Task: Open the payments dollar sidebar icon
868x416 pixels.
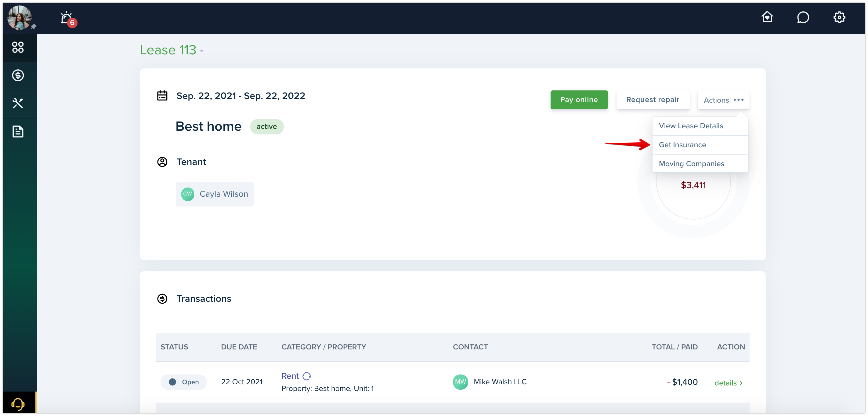Action: pyautogui.click(x=18, y=75)
